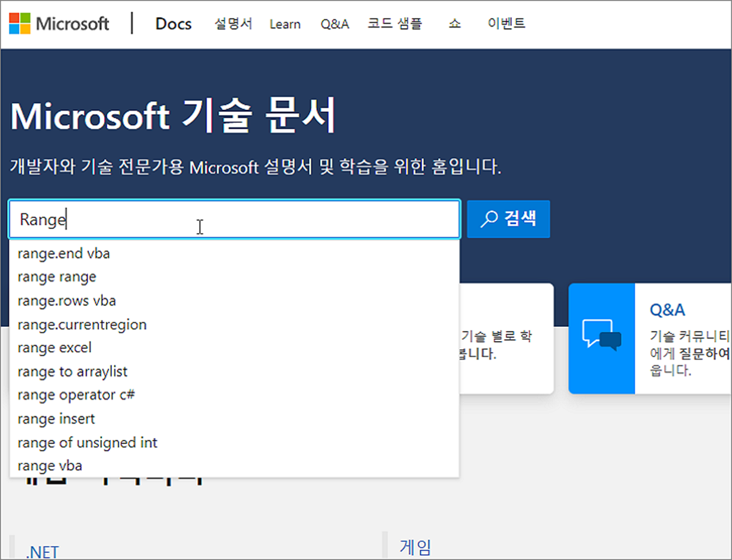732x560 pixels.
Task: Click the search box containing Range
Action: (x=234, y=219)
